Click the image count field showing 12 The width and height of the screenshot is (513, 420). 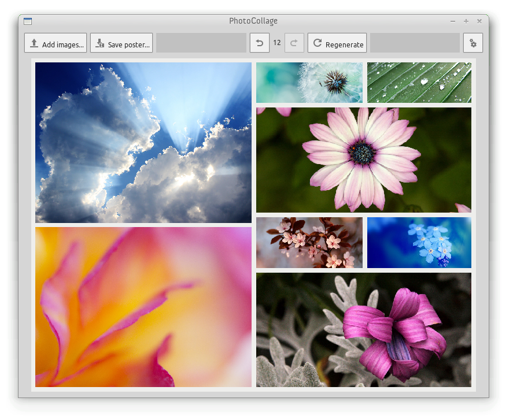tap(277, 42)
